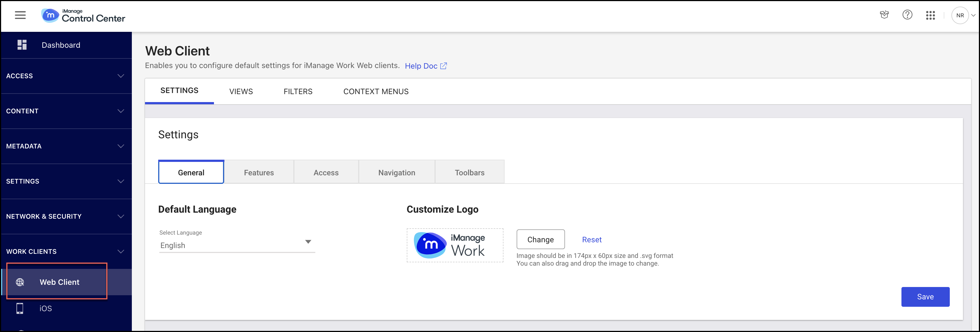Open the Select Language dropdown
The width and height of the screenshot is (980, 332).
click(x=308, y=242)
